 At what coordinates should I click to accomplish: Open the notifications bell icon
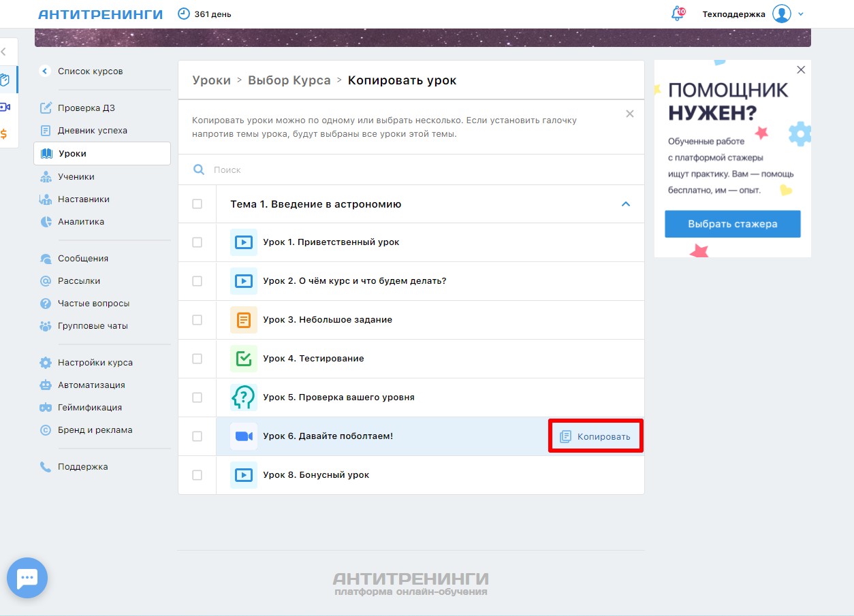677,14
